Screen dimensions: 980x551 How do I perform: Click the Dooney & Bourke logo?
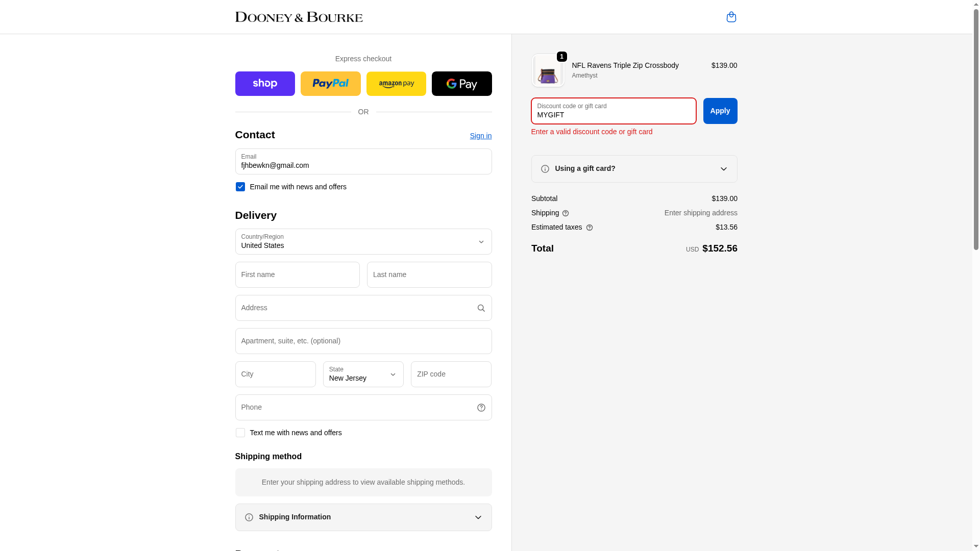click(x=299, y=17)
